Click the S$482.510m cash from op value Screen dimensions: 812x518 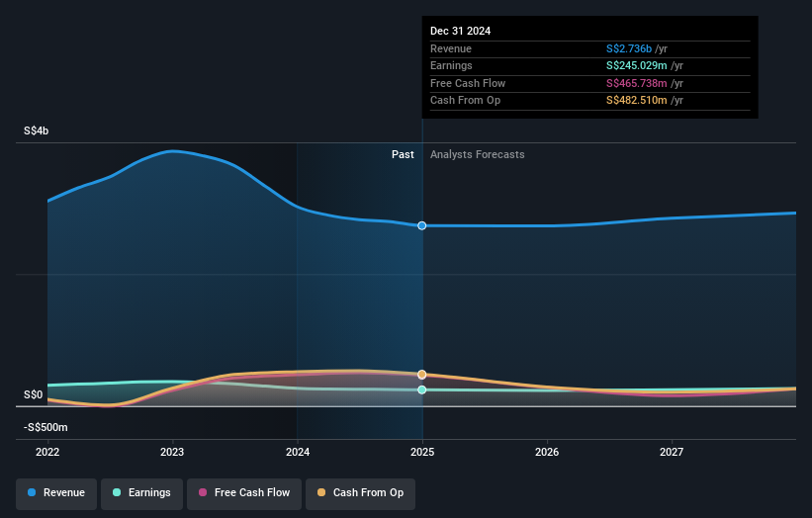[637, 101]
